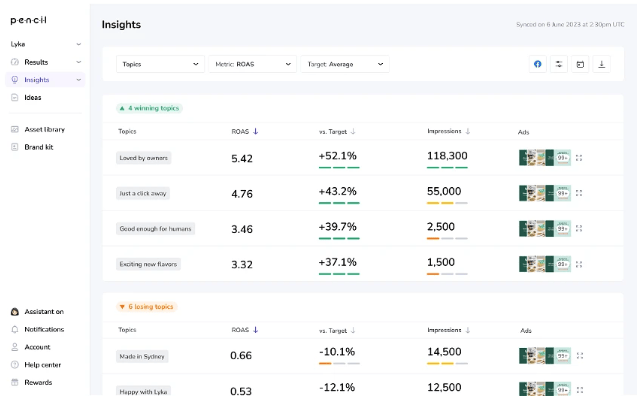Viewport: 637px width, 397px height.
Task: Click the Insights page heading
Action: 121,25
